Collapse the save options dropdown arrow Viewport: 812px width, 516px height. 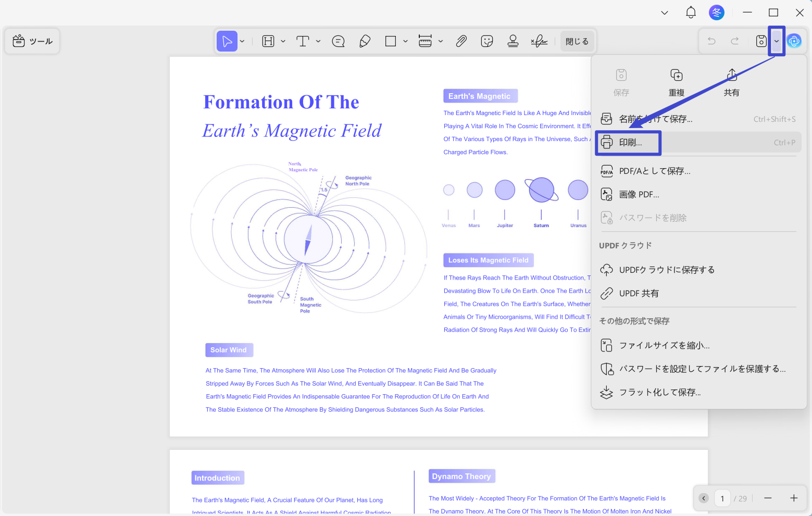point(777,41)
